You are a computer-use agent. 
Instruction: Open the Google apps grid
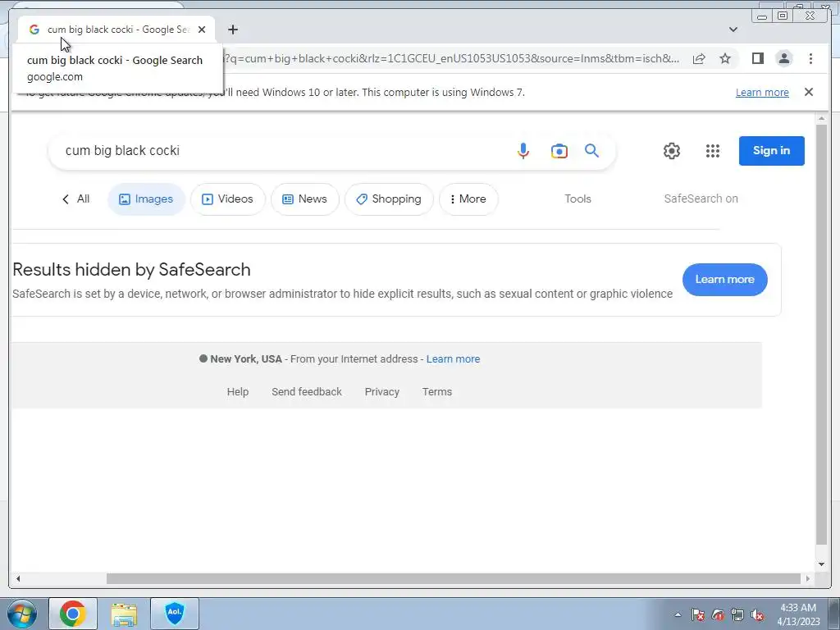(x=713, y=151)
